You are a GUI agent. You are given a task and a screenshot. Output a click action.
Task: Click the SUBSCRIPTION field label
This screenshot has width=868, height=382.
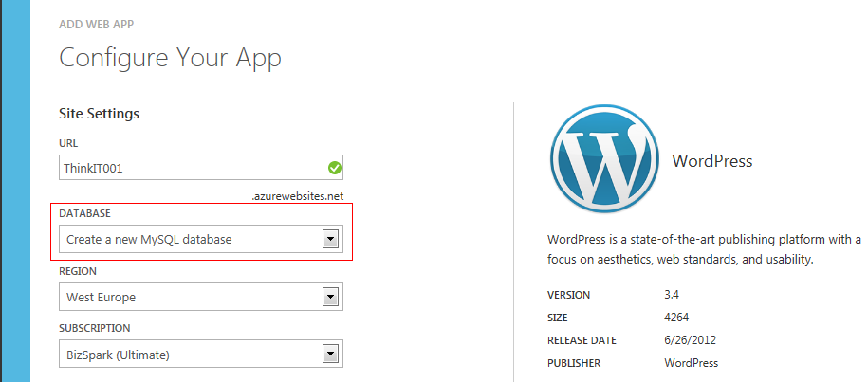95,328
